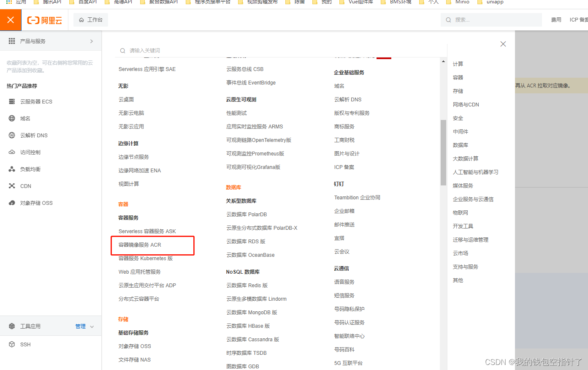Viewport: 588px width, 370px height.
Task: Open 可观测监控Prometheus版
Action: pyautogui.click(x=255, y=154)
